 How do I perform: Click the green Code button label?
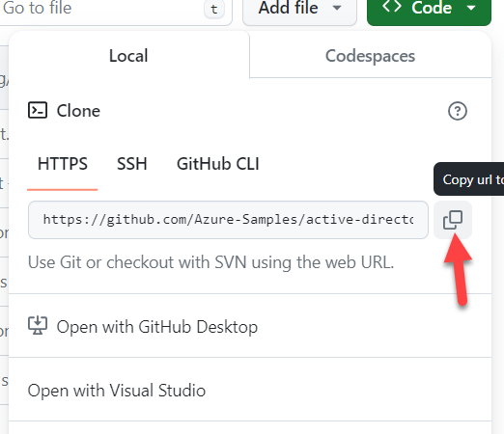click(x=432, y=8)
